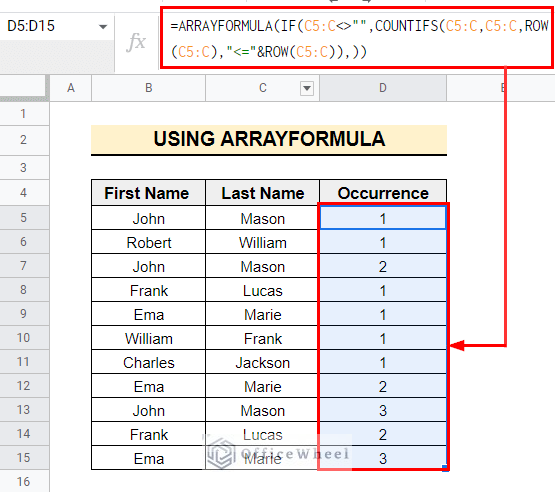
Task: Select row 13 header
Action: [x=23, y=410]
